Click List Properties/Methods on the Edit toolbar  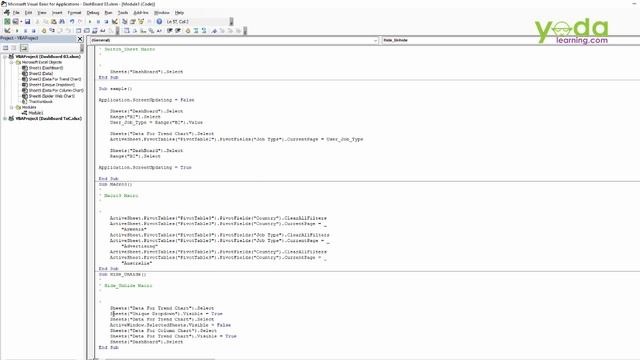(x=127, y=31)
